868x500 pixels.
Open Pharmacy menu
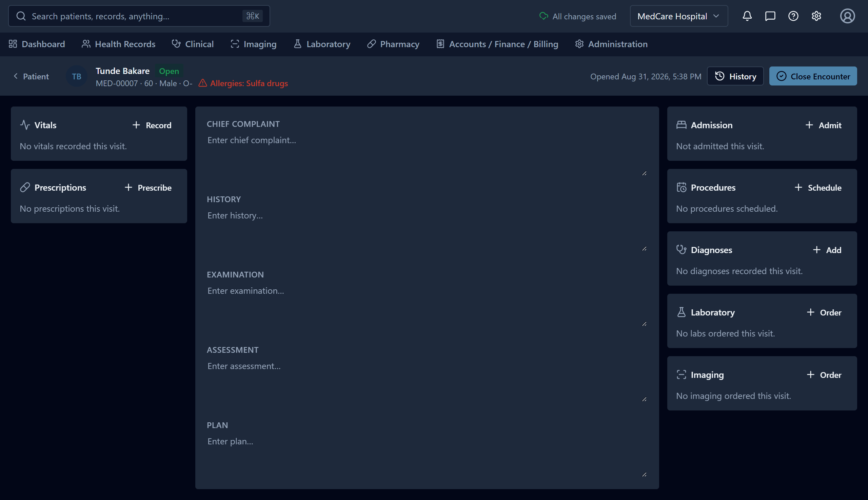click(x=393, y=44)
